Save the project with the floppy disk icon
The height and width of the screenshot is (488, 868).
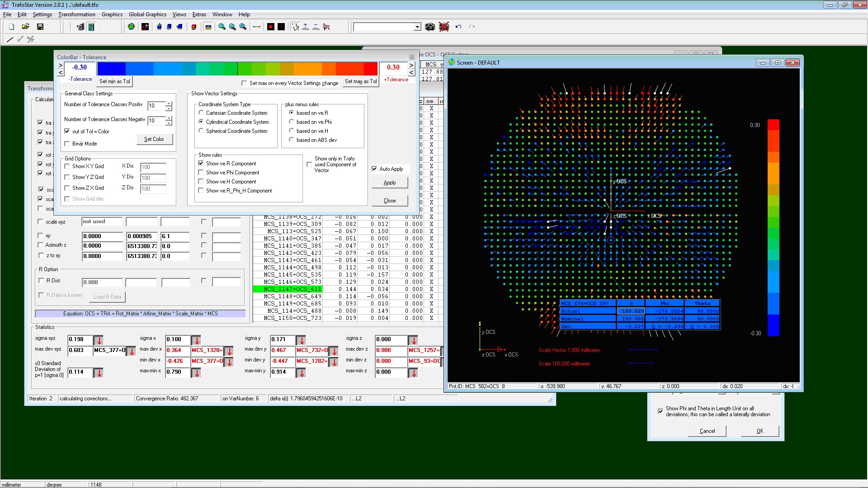coord(40,27)
